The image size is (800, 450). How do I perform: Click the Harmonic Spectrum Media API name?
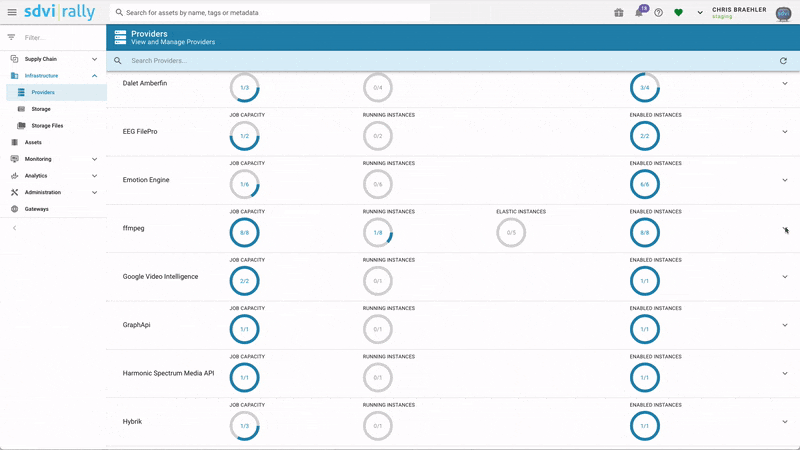coord(168,373)
